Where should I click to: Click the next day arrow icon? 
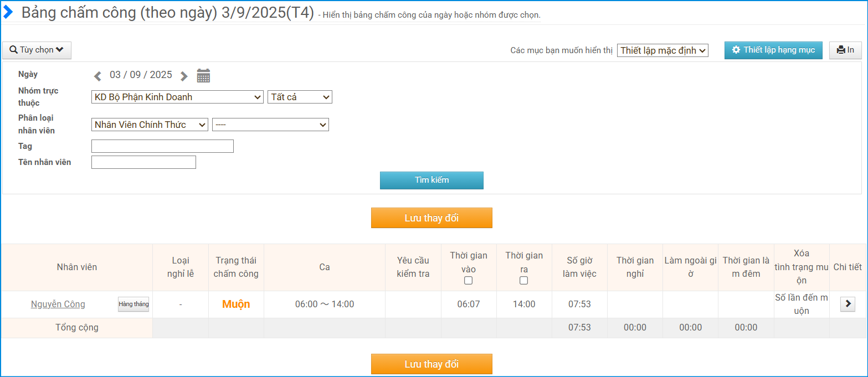pos(184,76)
